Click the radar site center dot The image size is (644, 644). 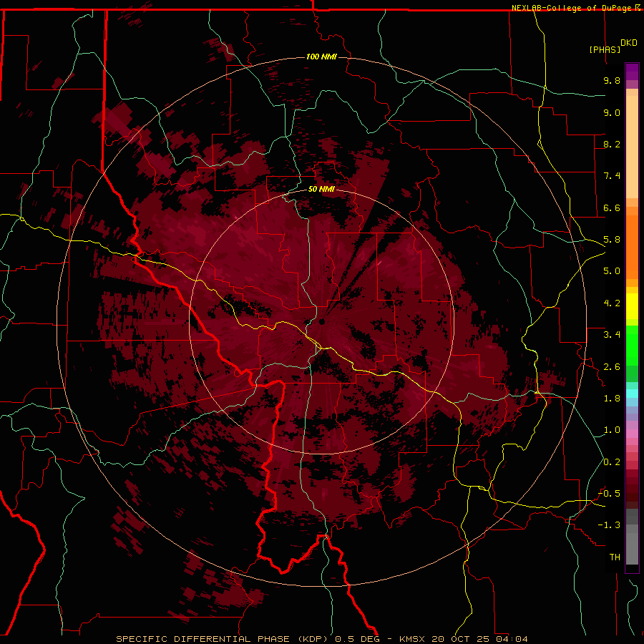click(322, 321)
